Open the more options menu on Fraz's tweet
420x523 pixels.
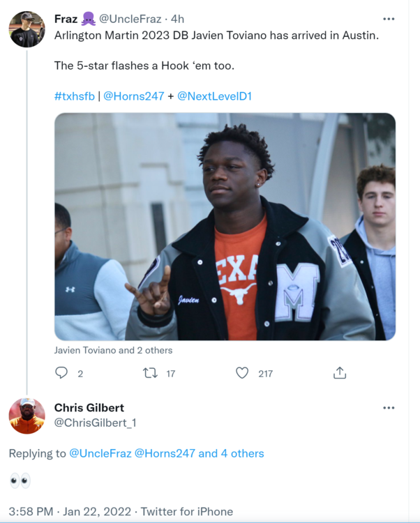[x=389, y=19]
